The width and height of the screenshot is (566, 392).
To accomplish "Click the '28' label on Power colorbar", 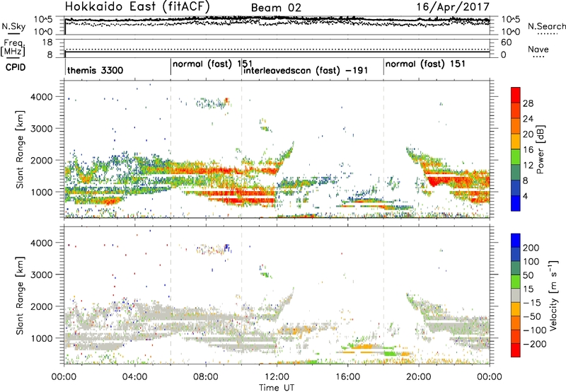I will pyautogui.click(x=528, y=103).
